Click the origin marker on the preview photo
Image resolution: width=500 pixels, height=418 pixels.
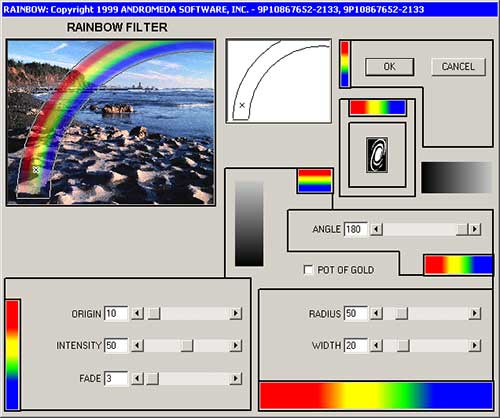tap(36, 170)
